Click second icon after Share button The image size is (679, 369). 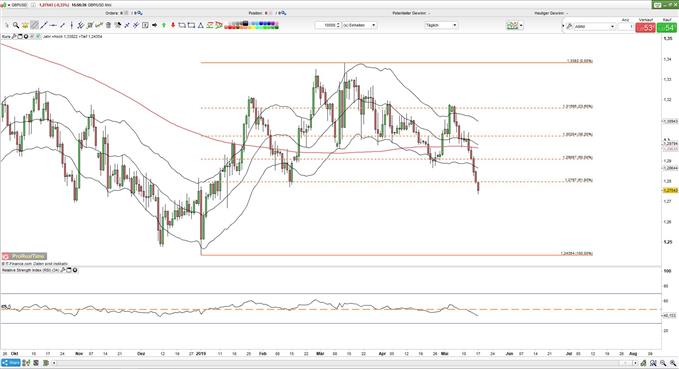(36, 363)
